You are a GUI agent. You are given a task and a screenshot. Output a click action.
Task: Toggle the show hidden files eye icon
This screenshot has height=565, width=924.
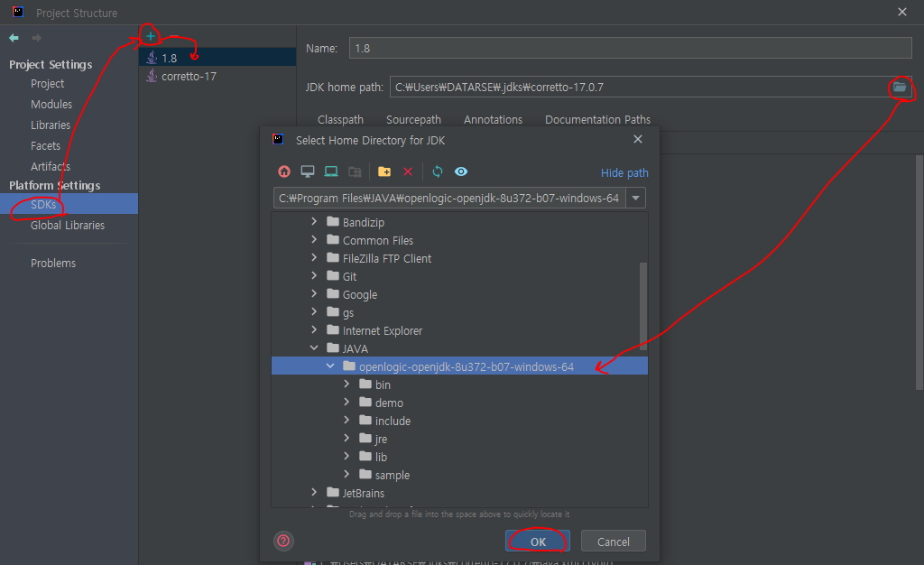461,171
